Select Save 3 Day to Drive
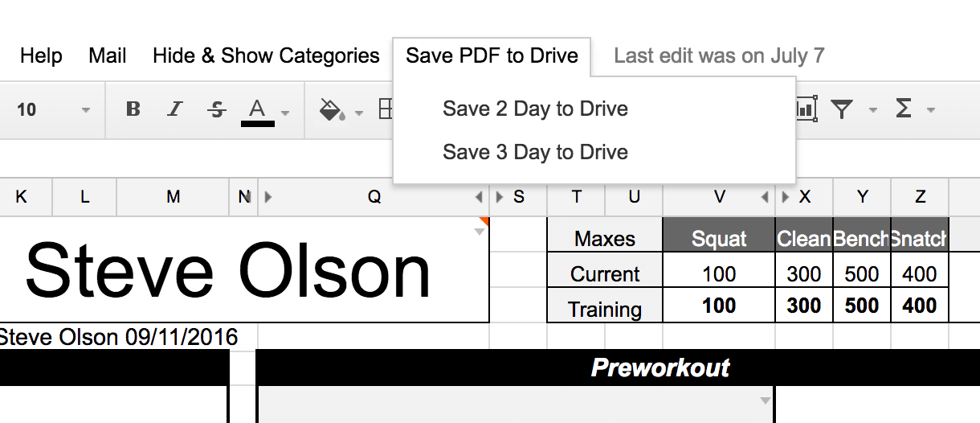 coord(535,152)
